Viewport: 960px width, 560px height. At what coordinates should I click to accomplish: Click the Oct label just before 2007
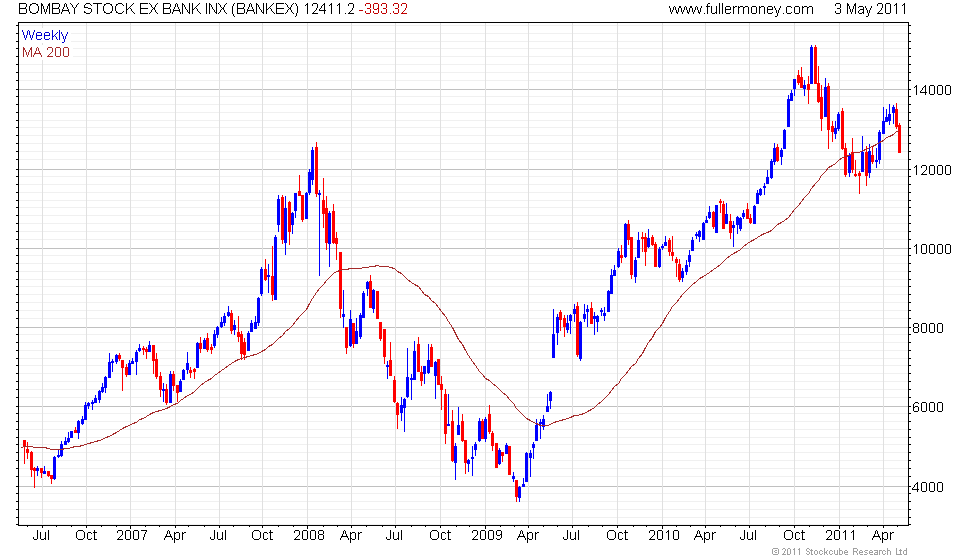(x=86, y=536)
